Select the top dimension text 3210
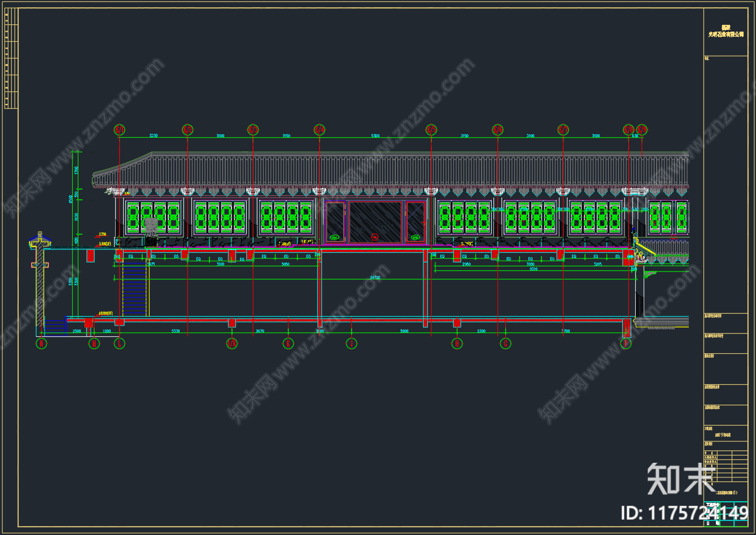756x535 pixels. coord(153,135)
